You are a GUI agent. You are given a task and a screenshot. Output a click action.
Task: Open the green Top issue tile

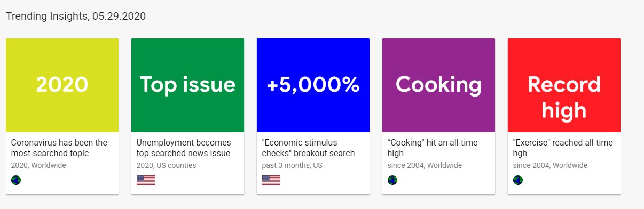click(187, 85)
